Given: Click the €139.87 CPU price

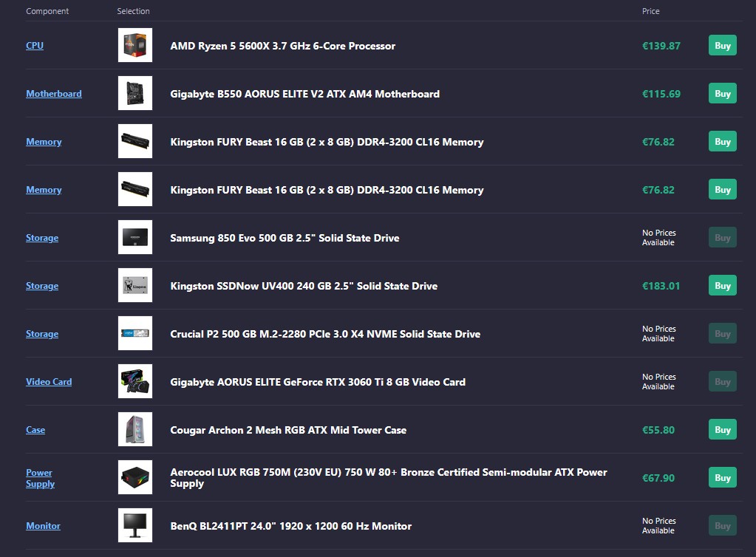Looking at the screenshot, I should tap(661, 46).
